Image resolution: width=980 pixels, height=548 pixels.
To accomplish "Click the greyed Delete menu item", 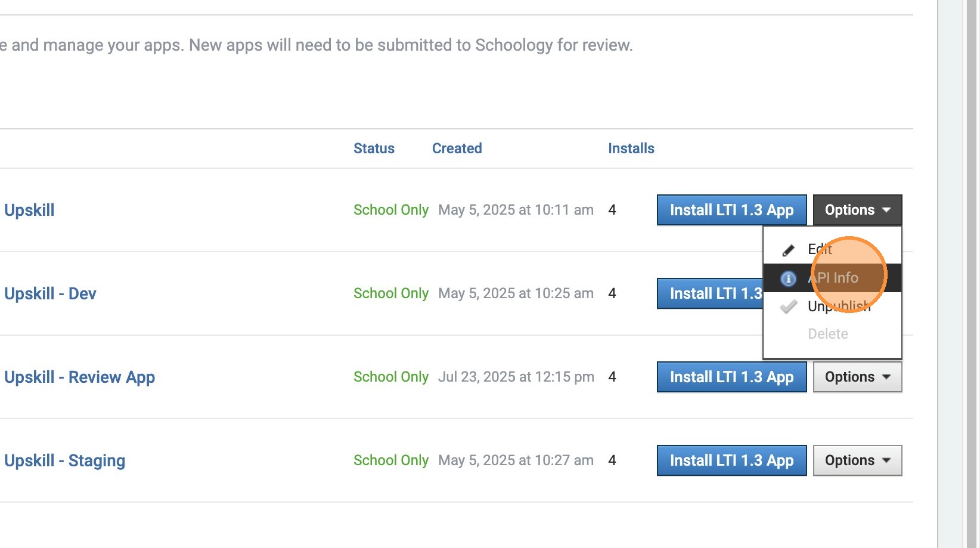I will 827,334.
